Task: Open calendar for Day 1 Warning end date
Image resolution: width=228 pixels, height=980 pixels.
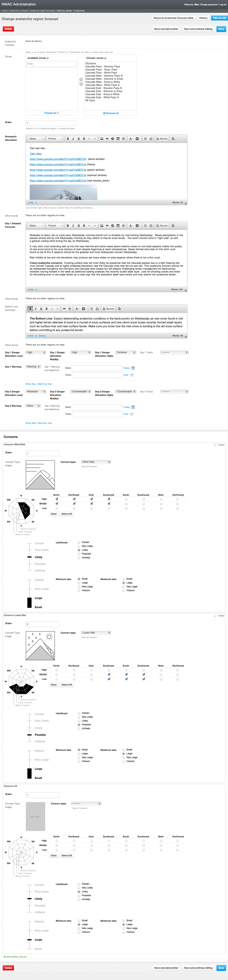Action: (x=133, y=368)
